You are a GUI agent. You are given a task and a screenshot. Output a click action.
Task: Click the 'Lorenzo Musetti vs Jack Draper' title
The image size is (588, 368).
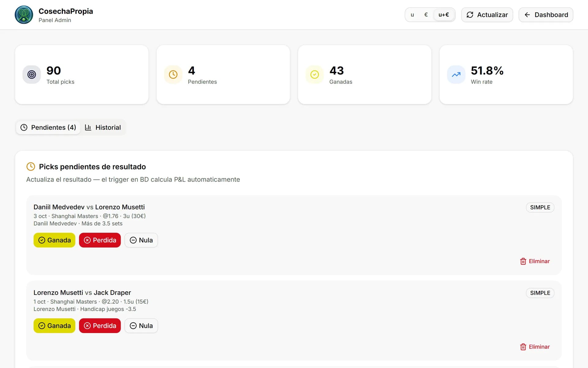pos(82,293)
